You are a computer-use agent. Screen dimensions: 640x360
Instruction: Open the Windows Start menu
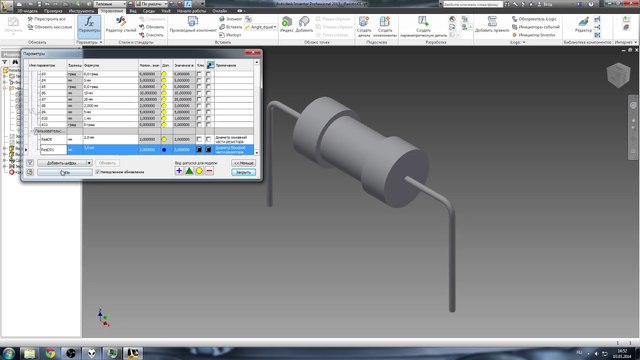(9, 353)
